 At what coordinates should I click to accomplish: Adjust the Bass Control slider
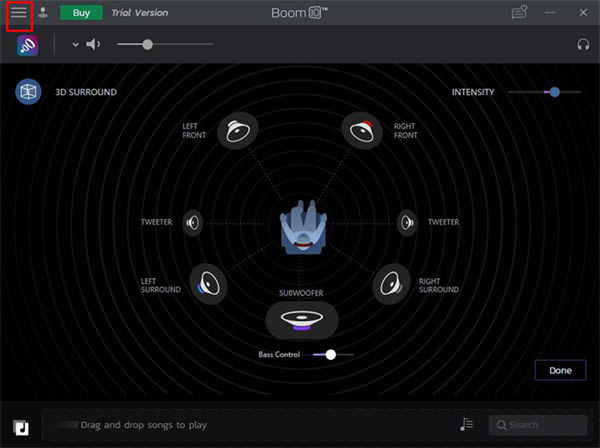click(333, 355)
